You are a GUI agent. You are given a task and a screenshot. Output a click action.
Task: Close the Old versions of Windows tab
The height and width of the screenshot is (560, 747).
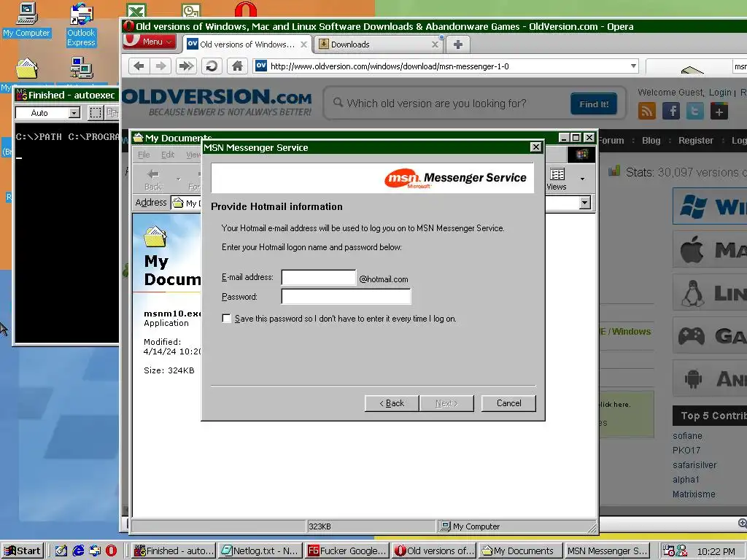point(303,44)
